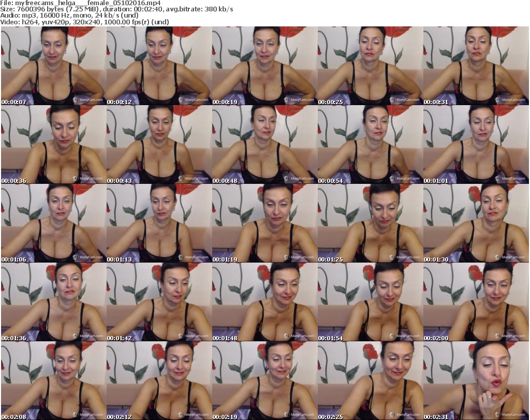
Task: Open the 00:01:19 thumbnail
Action: click(264, 223)
